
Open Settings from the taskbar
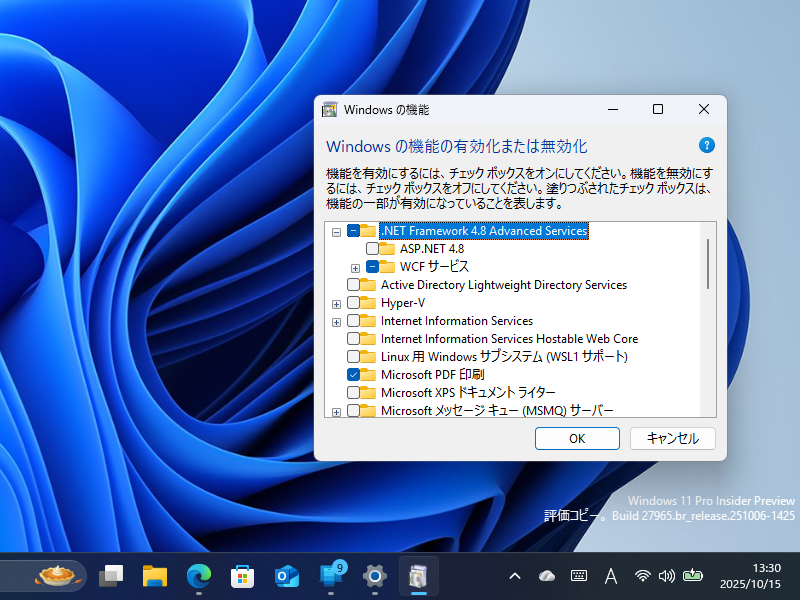pyautogui.click(x=374, y=576)
